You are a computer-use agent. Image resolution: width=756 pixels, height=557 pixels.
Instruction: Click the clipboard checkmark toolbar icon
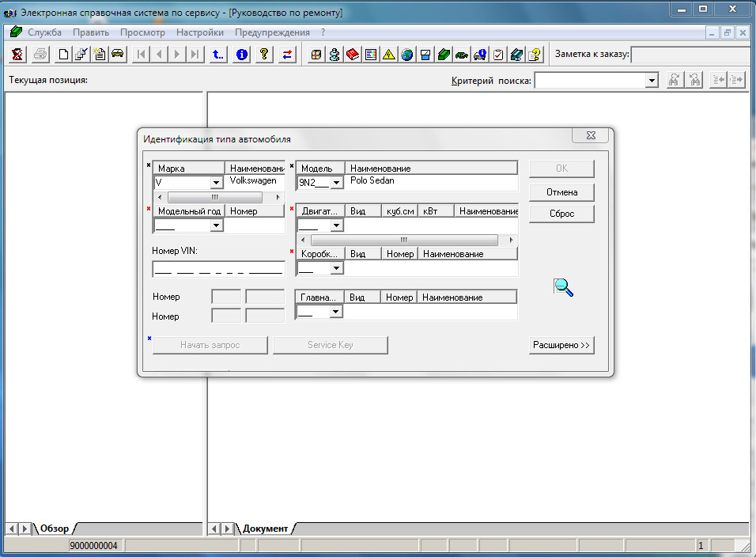tap(498, 55)
